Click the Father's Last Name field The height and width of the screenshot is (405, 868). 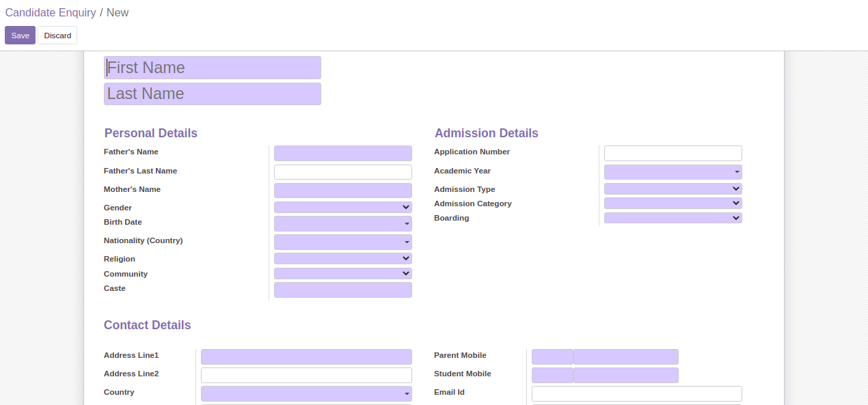click(342, 172)
